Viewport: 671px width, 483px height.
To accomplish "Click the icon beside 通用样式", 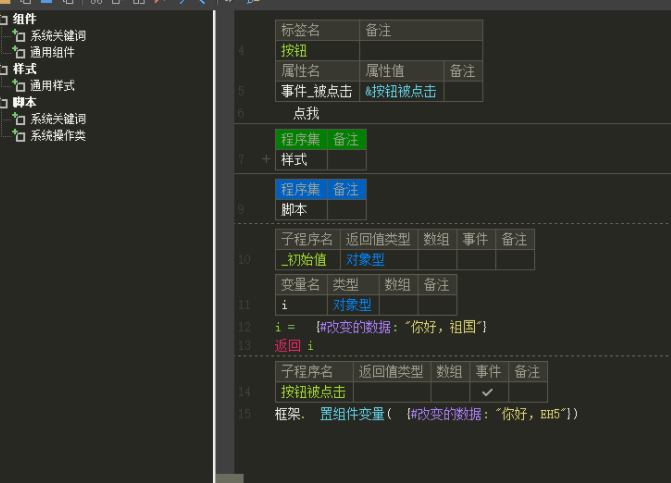I will click(x=19, y=85).
